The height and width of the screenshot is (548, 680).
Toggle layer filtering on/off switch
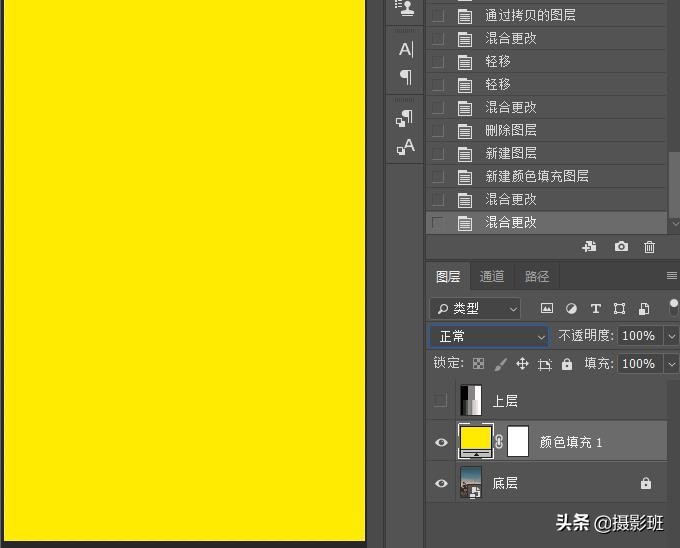673,308
